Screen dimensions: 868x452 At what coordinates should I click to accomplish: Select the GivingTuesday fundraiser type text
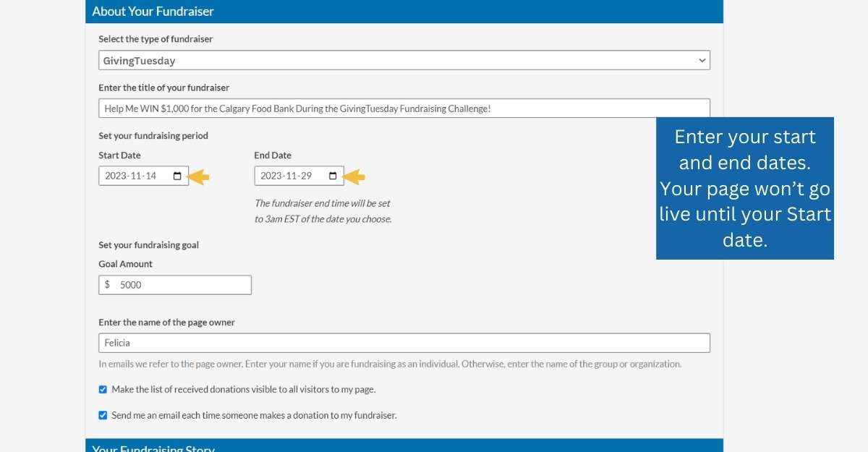tap(140, 61)
